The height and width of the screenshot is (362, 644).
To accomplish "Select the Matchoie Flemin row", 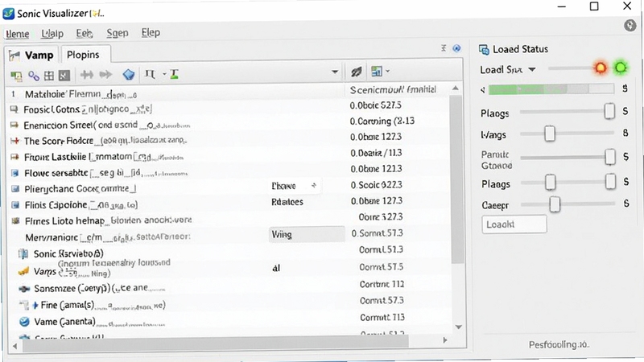I will [x=175, y=94].
